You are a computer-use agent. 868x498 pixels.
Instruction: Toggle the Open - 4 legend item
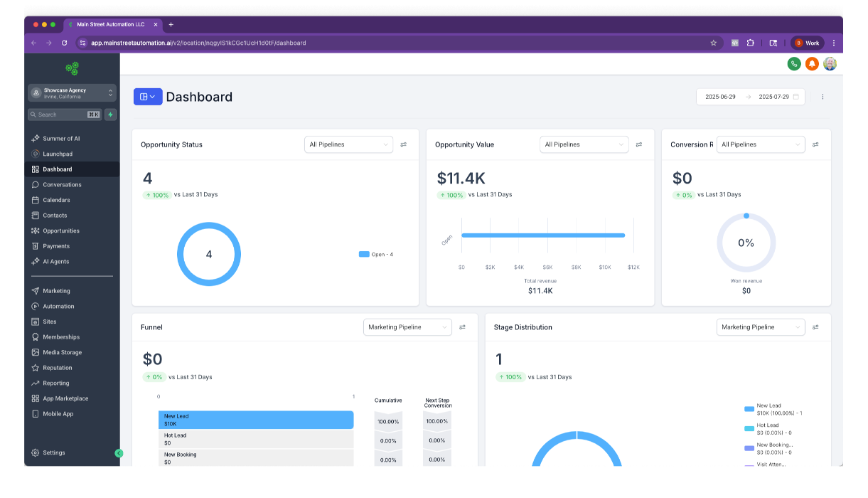coord(376,254)
